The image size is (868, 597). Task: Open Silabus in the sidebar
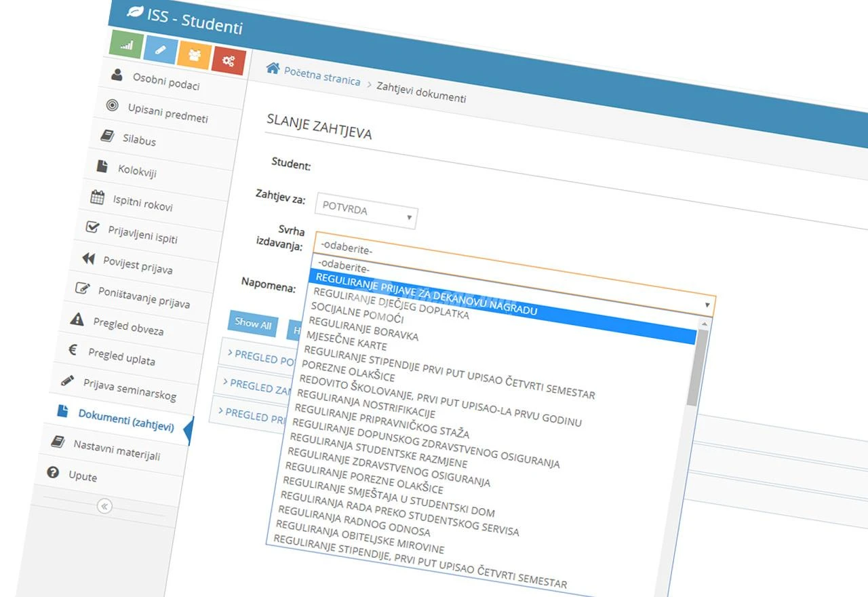click(140, 140)
